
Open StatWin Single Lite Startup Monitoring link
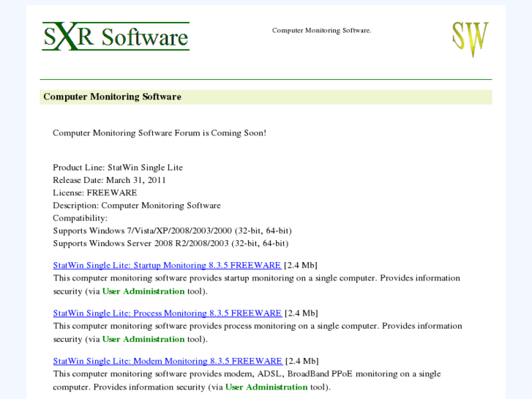(168, 265)
